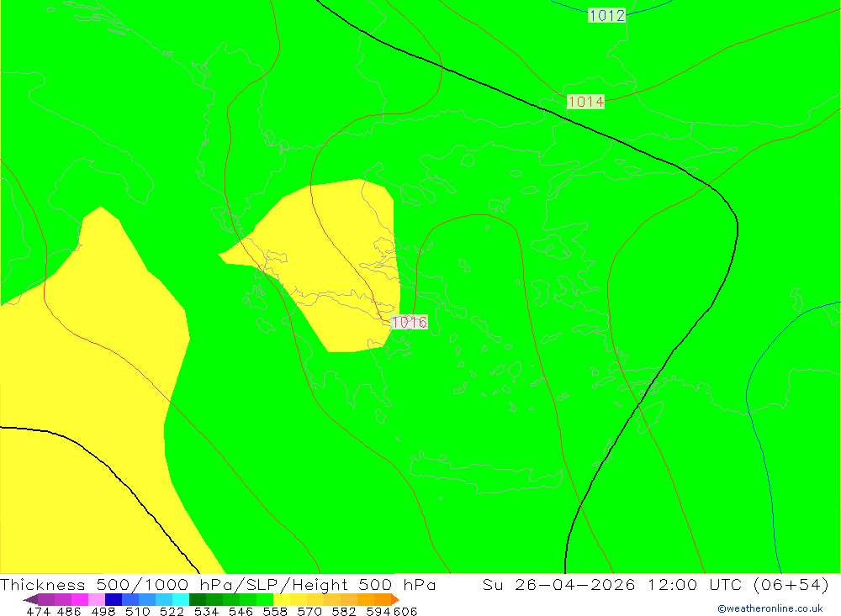Image resolution: width=841 pixels, height=616 pixels.
Task: Select the bright green legend swatch near 558
Action: pyautogui.click(x=265, y=599)
